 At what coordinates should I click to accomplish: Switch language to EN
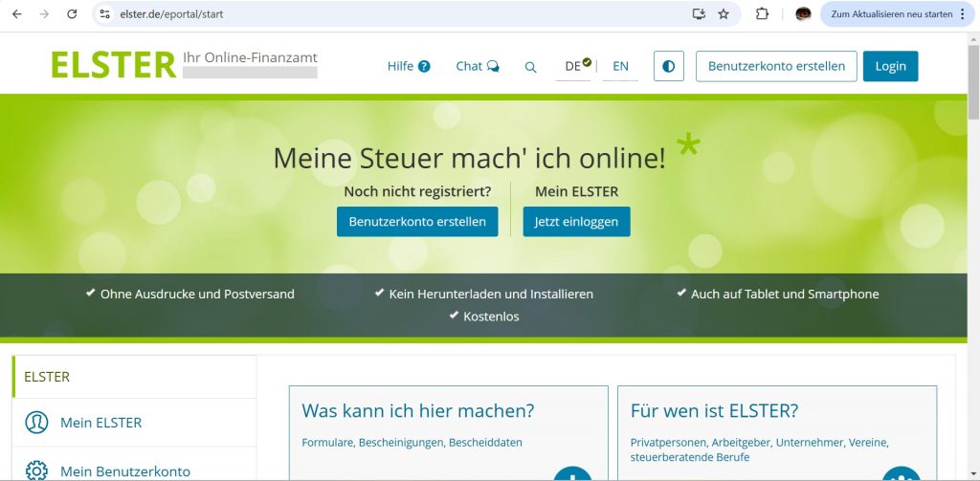pyautogui.click(x=620, y=66)
